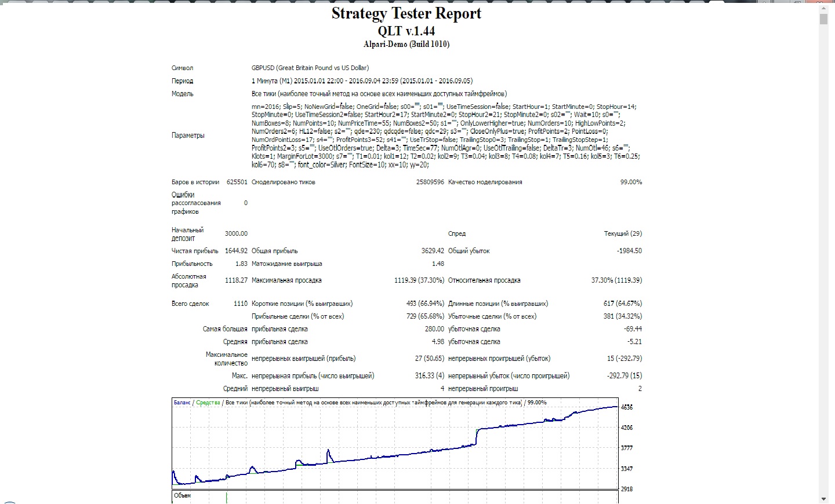Click the Символ label

[182, 68]
